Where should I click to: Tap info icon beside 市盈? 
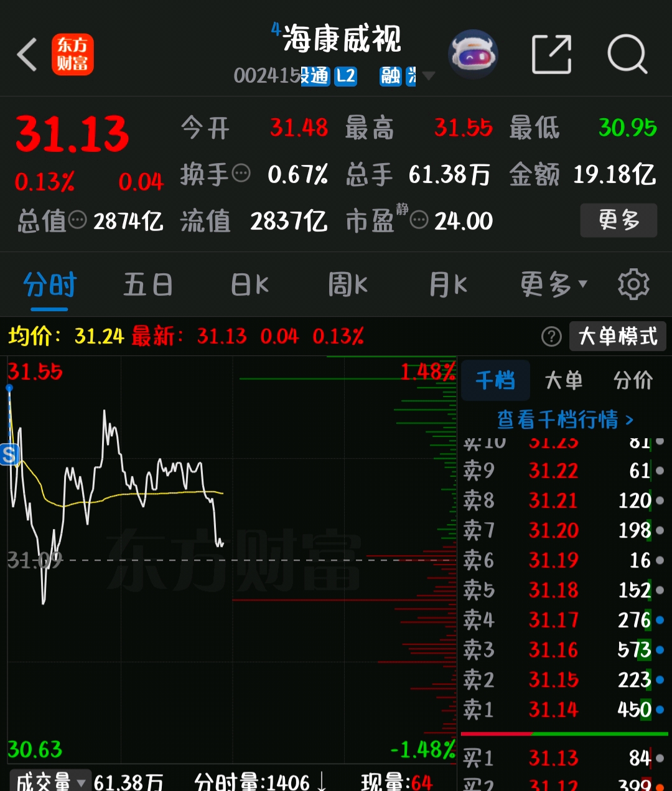pyautogui.click(x=419, y=220)
